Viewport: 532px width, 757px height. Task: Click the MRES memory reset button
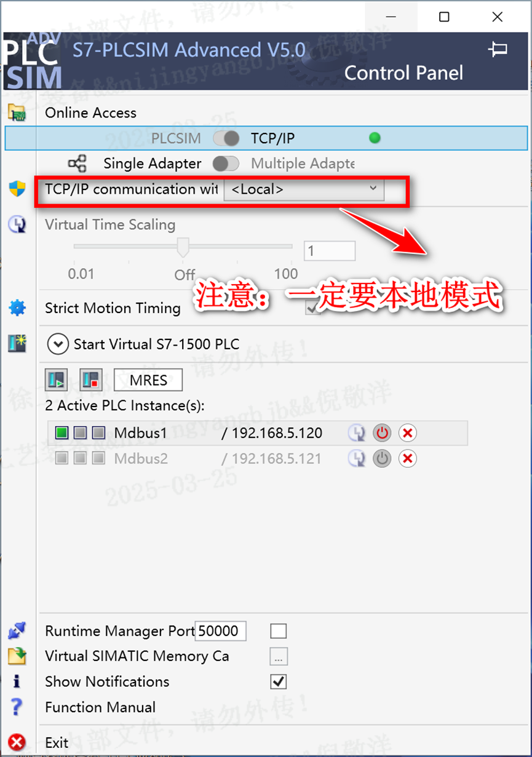pyautogui.click(x=148, y=380)
